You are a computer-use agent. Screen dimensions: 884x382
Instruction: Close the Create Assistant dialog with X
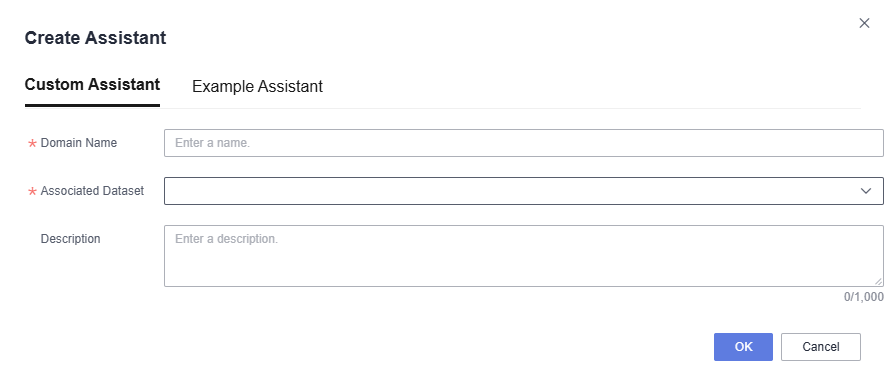864,23
